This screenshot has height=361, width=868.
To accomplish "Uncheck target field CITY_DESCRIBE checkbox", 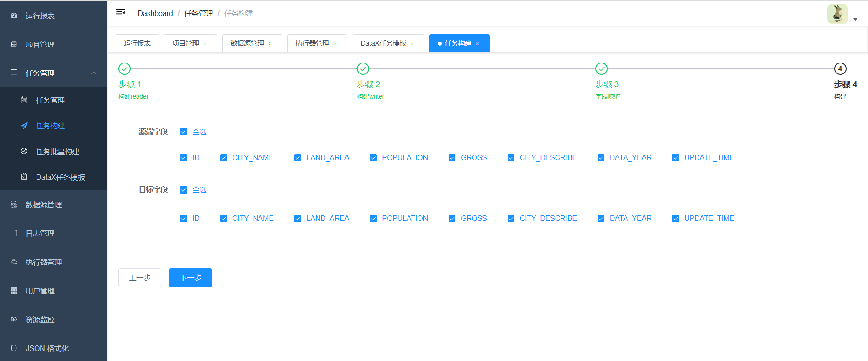I will click(511, 218).
